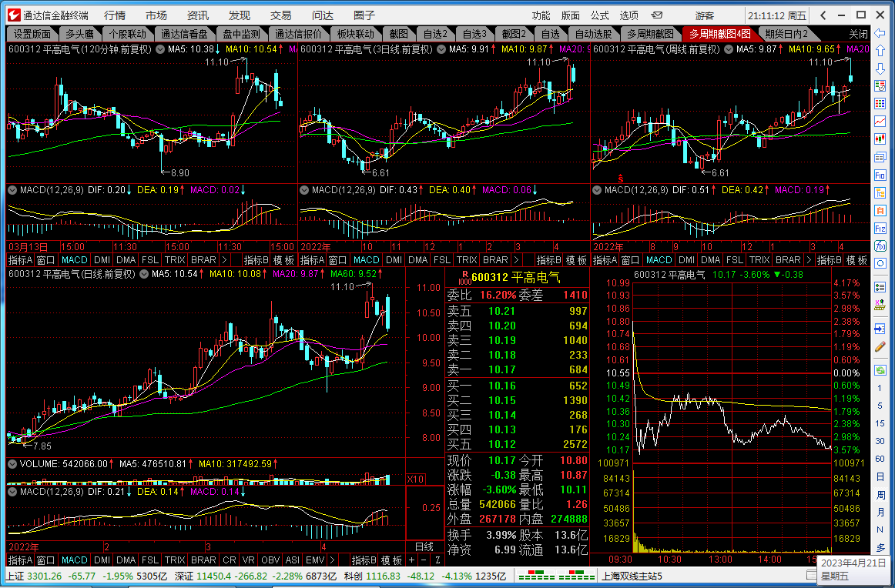Open the colored quote grid icon
This screenshot has width=895, height=588.
[880, 104]
